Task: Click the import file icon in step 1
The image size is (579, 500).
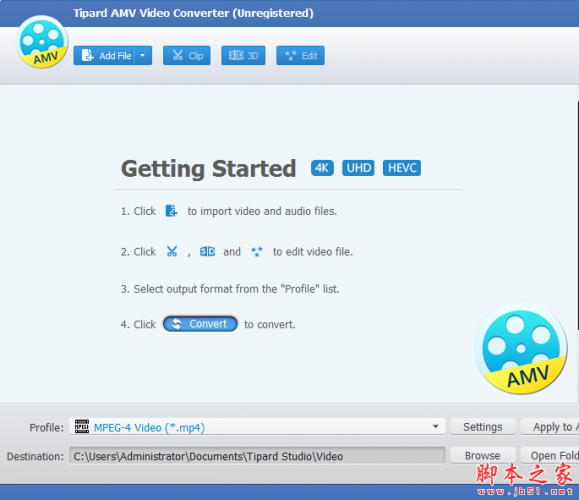Action: [x=171, y=211]
